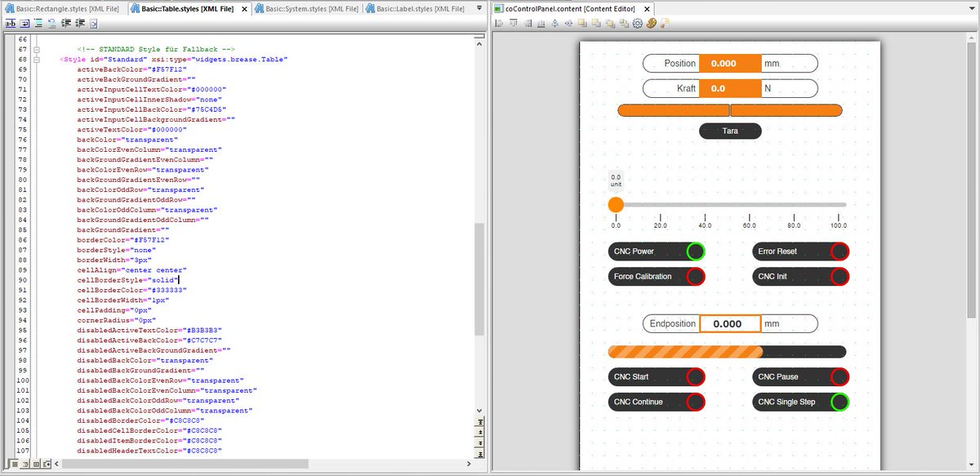980x476 pixels.
Task: Open the gear settings icon in Content Editor toolbar
Action: pyautogui.click(x=638, y=23)
